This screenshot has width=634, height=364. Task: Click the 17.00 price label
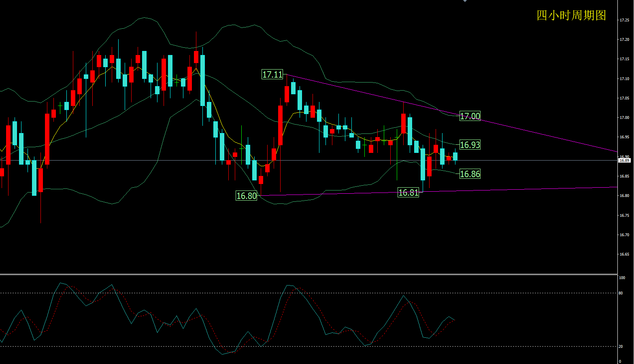coord(470,116)
